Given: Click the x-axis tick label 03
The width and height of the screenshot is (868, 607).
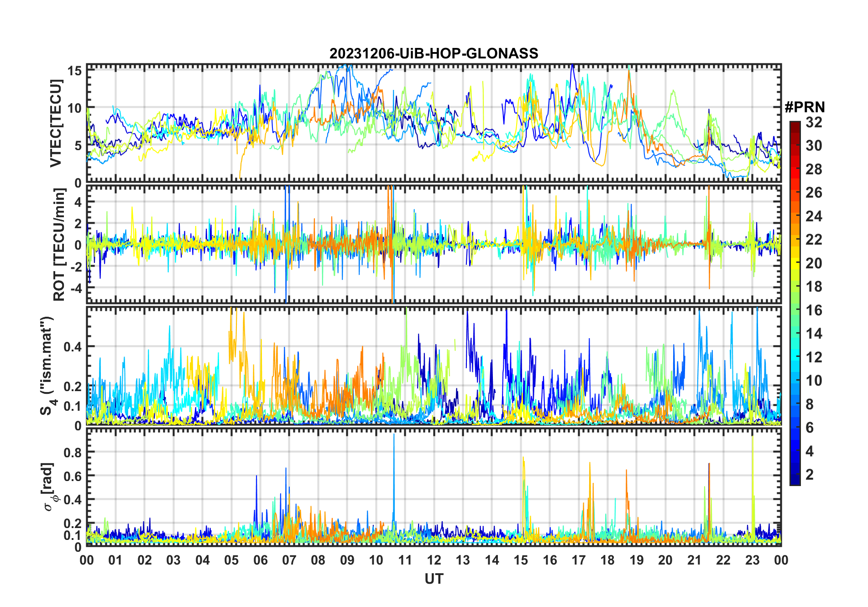Looking at the screenshot, I should click(173, 560).
